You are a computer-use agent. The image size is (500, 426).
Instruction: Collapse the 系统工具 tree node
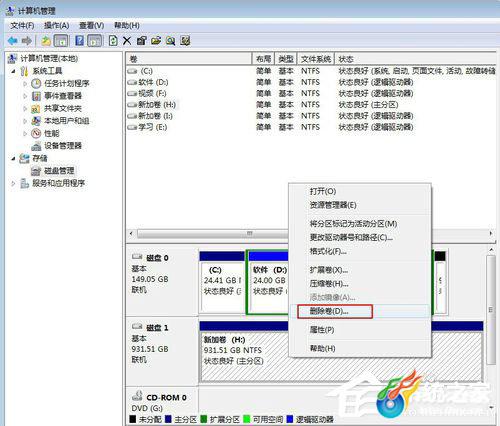pos(14,71)
